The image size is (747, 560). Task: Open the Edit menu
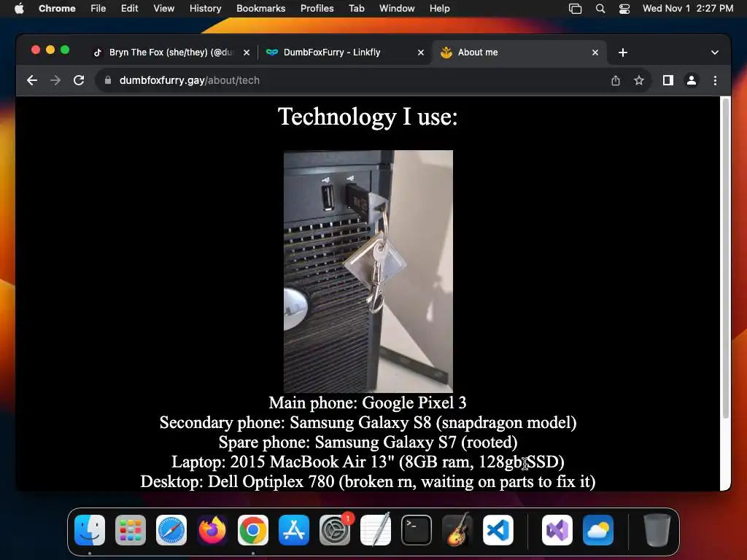click(129, 9)
